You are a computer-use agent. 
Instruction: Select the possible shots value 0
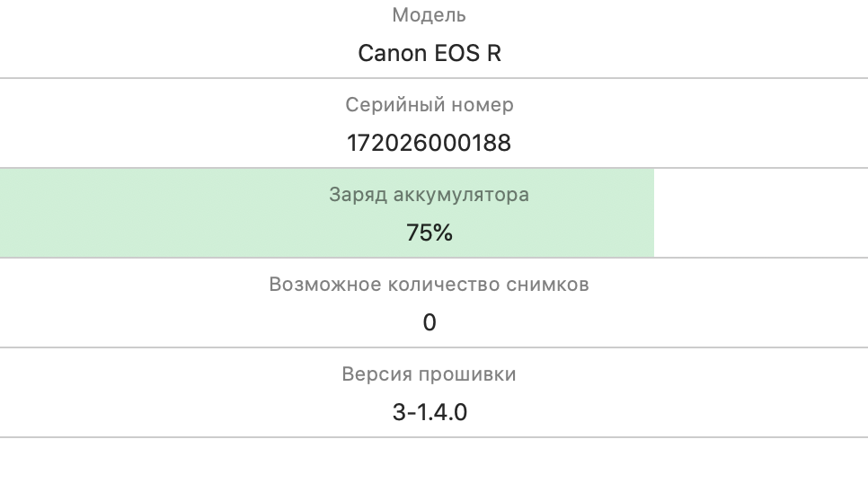pos(430,322)
